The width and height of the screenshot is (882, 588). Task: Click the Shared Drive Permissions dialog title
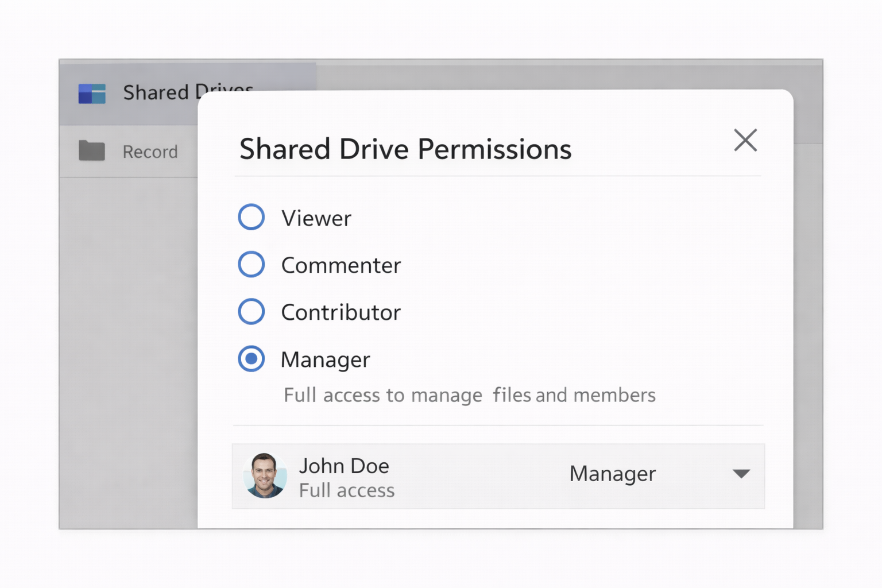pos(405,149)
